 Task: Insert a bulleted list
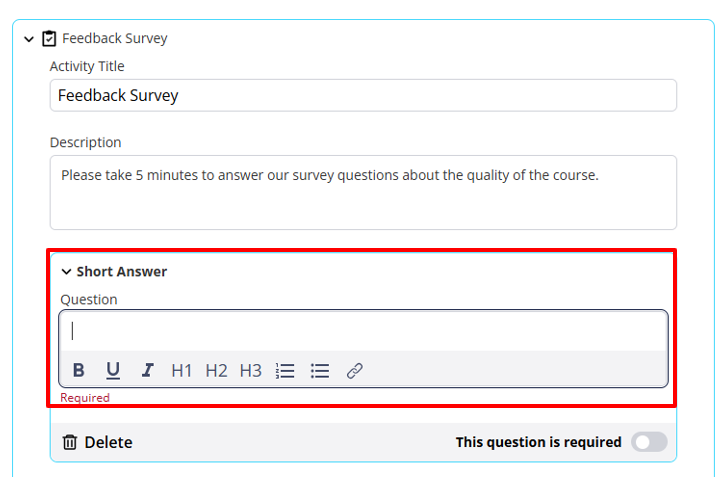coord(320,370)
